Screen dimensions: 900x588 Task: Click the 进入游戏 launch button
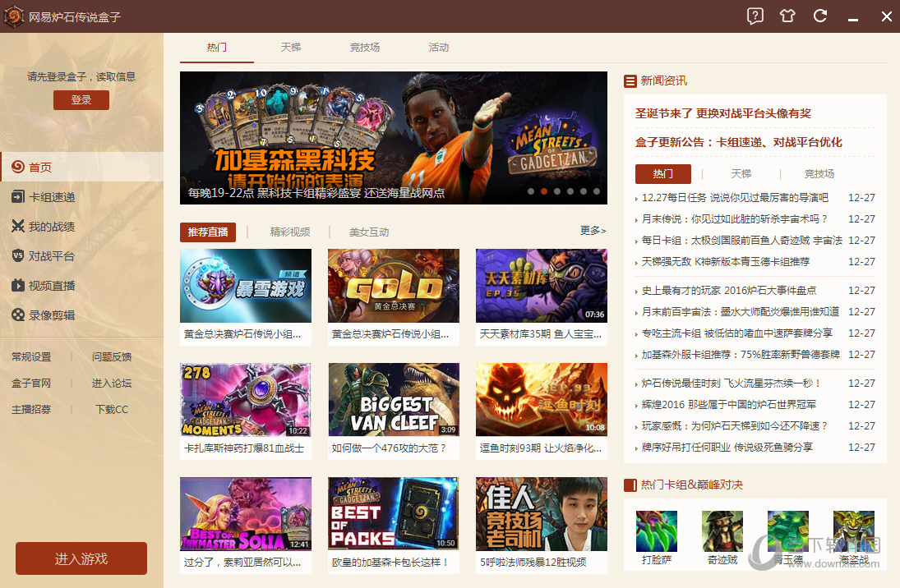tap(81, 558)
